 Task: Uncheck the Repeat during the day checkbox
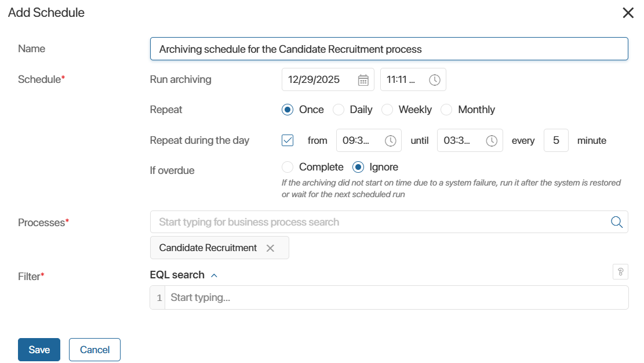point(288,140)
